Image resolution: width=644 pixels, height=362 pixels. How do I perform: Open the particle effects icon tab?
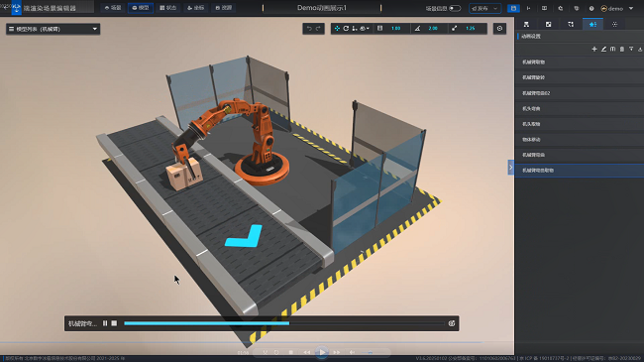(x=615, y=24)
